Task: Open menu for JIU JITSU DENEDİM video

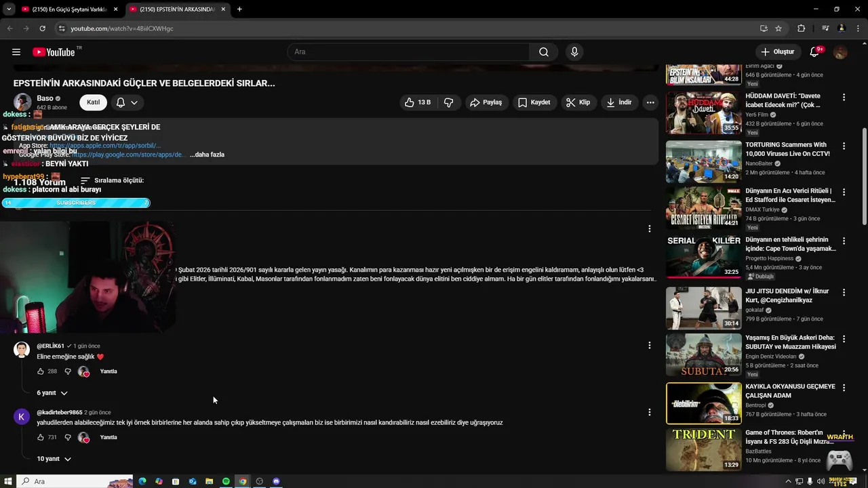Action: (844, 292)
